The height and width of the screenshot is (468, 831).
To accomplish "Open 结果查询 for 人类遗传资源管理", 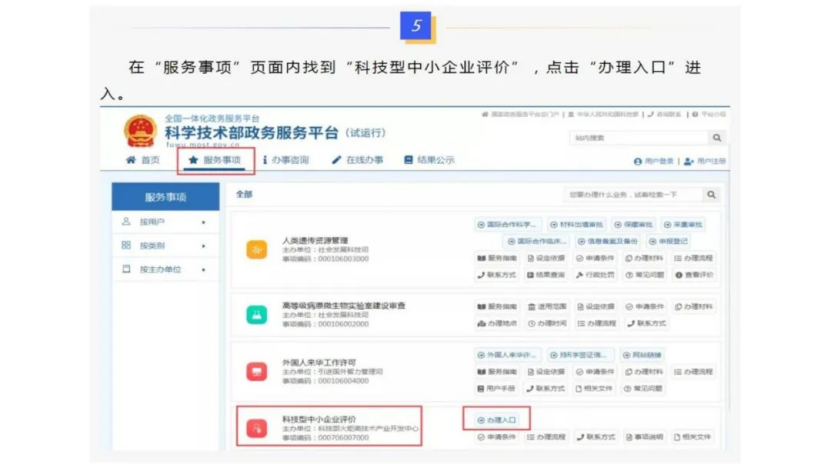I will click(546, 275).
